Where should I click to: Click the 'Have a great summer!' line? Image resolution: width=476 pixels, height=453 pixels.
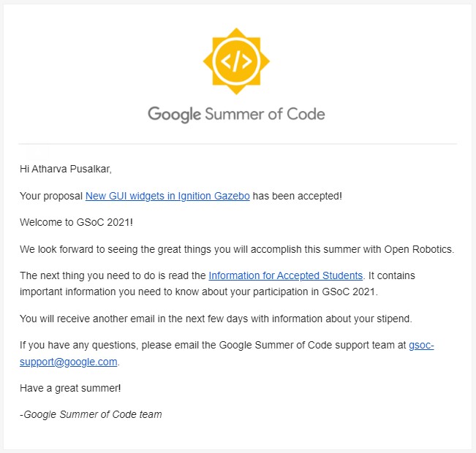click(x=70, y=388)
